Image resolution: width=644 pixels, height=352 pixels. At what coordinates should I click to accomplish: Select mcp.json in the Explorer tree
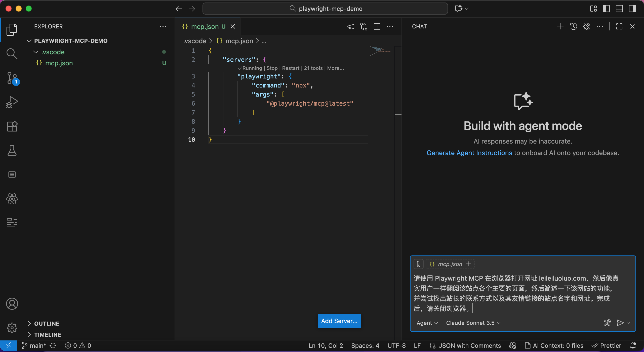(59, 63)
